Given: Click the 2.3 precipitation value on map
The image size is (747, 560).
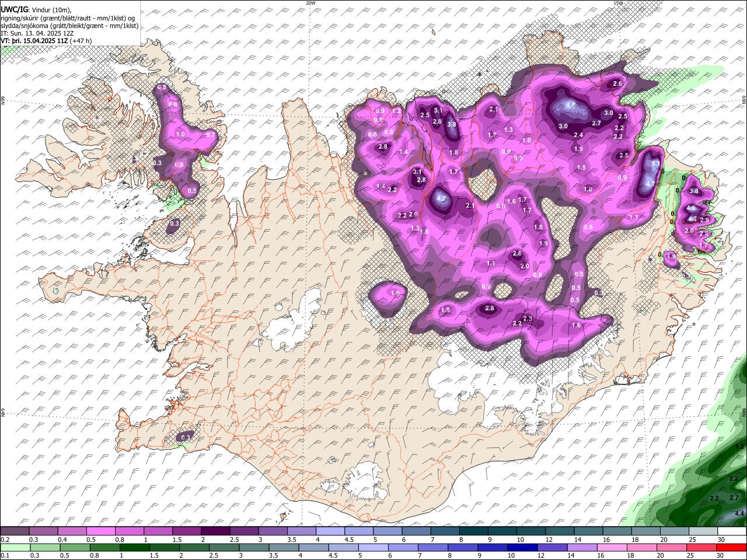Looking at the screenshot, I should (x=528, y=318).
